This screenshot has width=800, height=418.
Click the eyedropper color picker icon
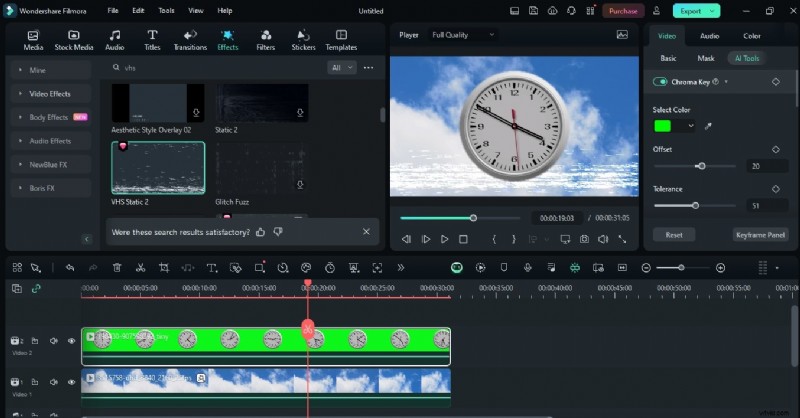pyautogui.click(x=709, y=126)
